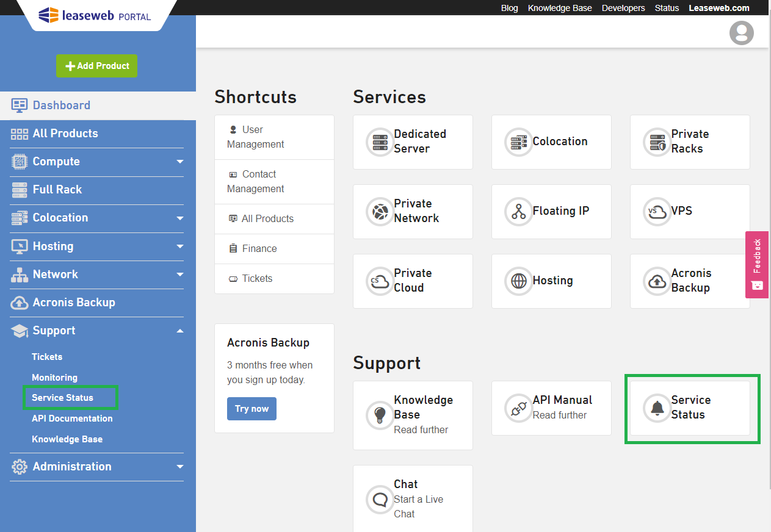Open the Finance shortcut
Image resolution: width=771 pixels, height=532 pixels.
[274, 249]
